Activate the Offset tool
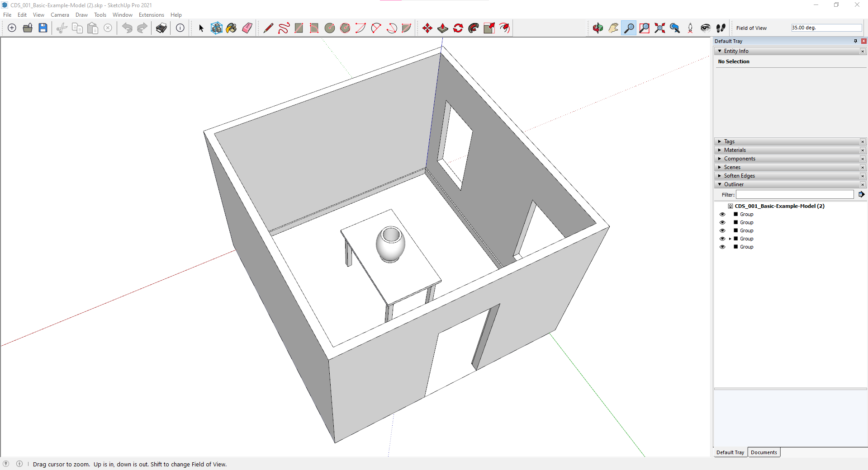Image resolution: width=868 pixels, height=470 pixels. (504, 28)
